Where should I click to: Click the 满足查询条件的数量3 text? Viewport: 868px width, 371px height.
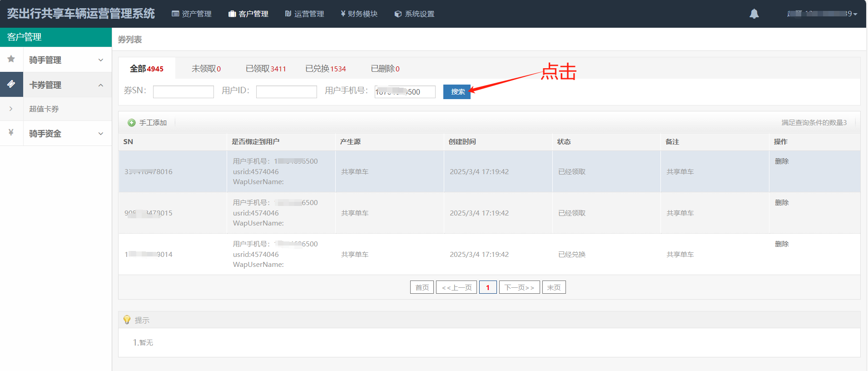pos(814,123)
